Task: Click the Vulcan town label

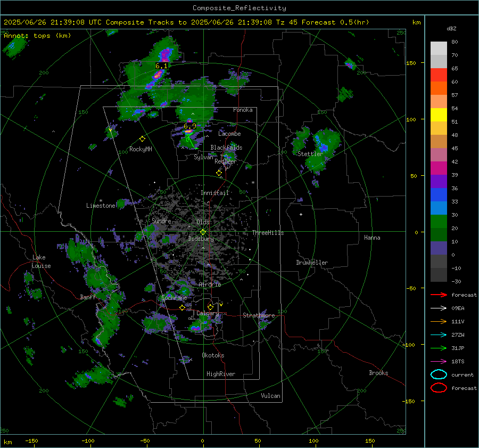Action: [x=271, y=396]
